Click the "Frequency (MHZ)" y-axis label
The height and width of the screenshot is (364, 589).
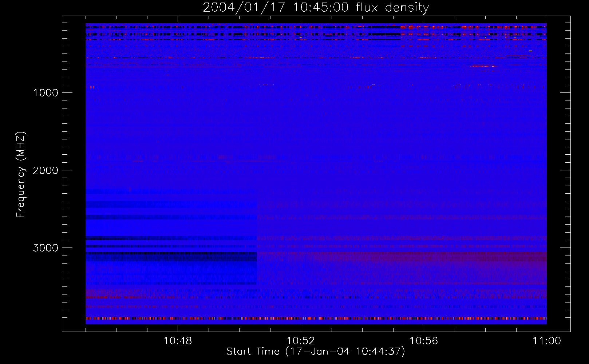coord(21,175)
